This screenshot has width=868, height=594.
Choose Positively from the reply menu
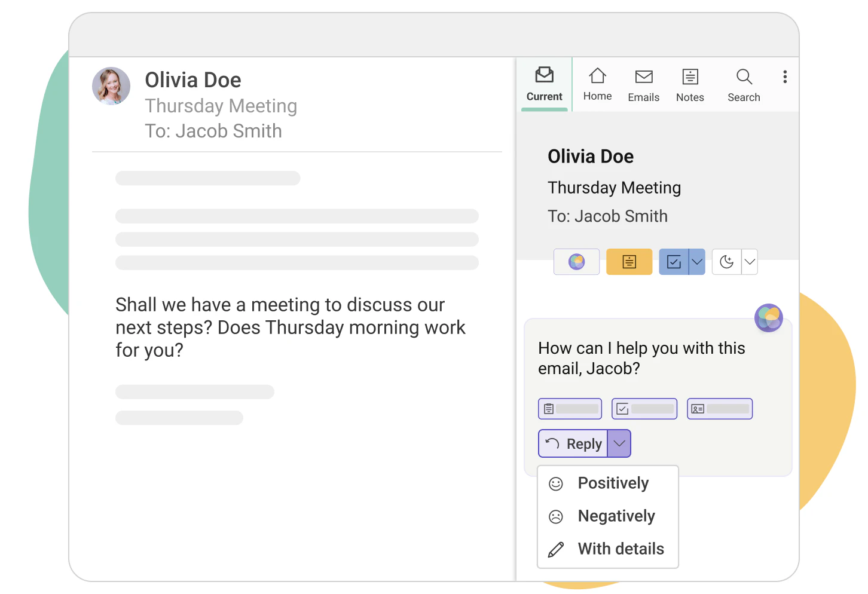point(613,483)
